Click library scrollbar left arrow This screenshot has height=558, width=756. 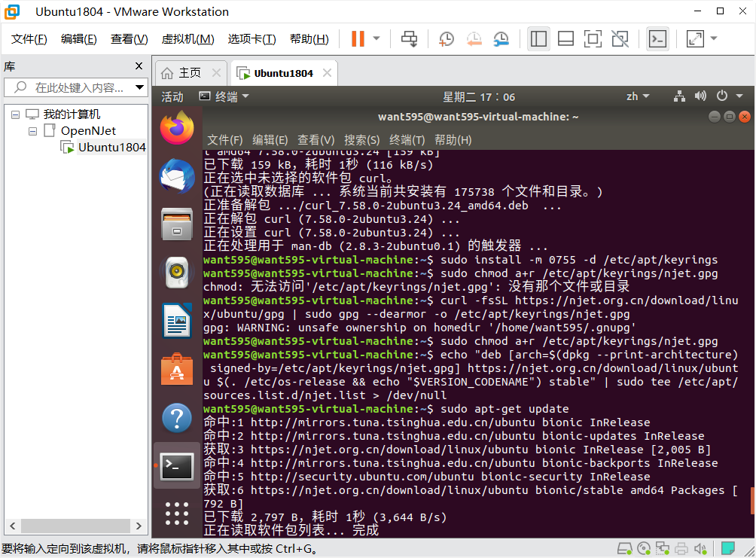(13, 526)
